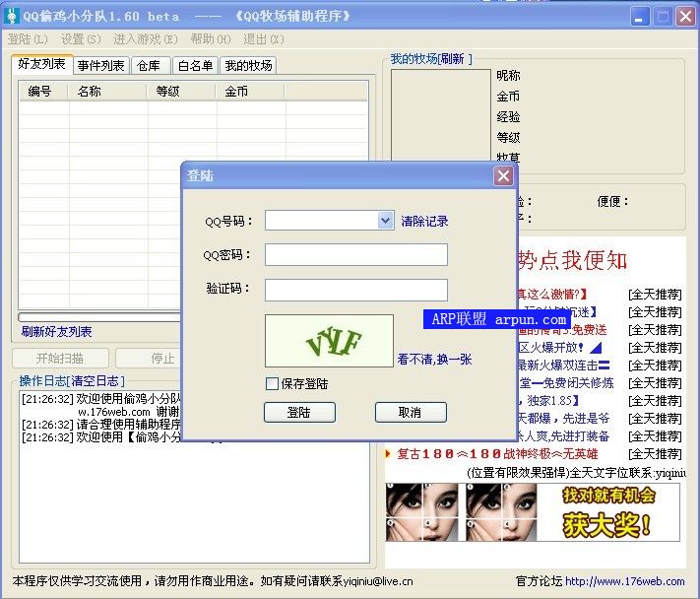The height and width of the screenshot is (599, 700).
Task: Sort by the 等级 column header
Action: pos(181,91)
